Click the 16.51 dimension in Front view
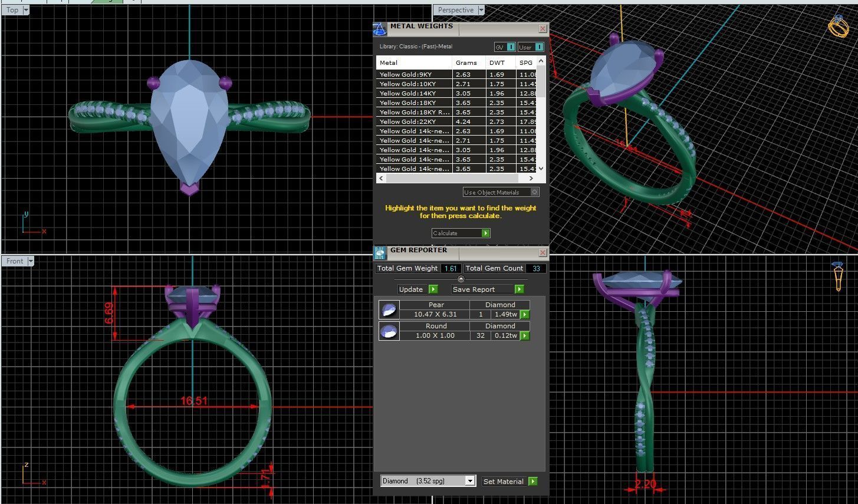The height and width of the screenshot is (504, 858). [194, 401]
